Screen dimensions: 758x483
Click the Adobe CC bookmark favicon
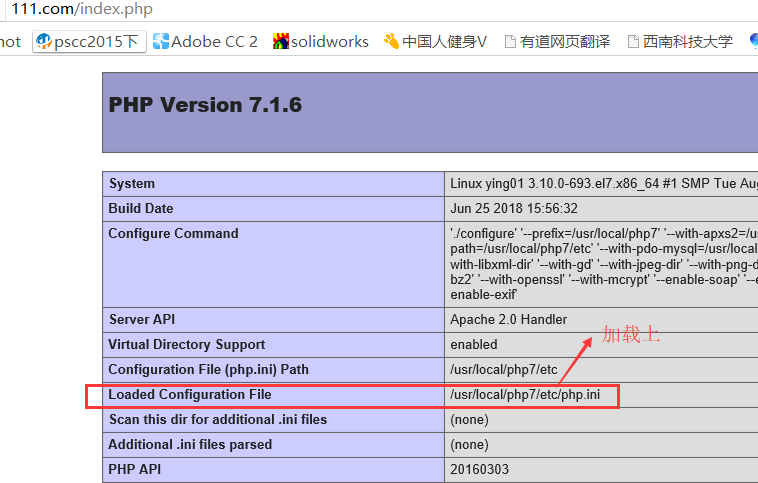click(160, 42)
